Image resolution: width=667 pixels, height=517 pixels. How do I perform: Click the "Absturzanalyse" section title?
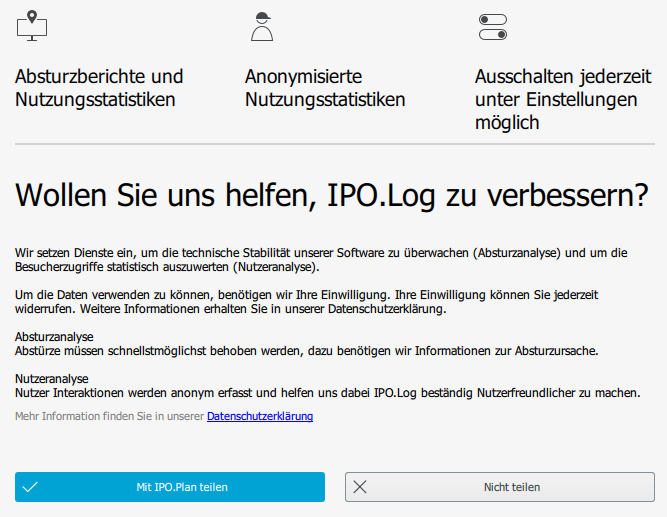click(54, 337)
